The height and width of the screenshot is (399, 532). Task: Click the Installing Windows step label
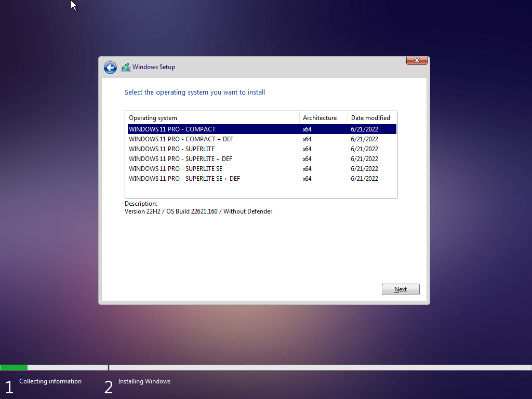(x=144, y=381)
